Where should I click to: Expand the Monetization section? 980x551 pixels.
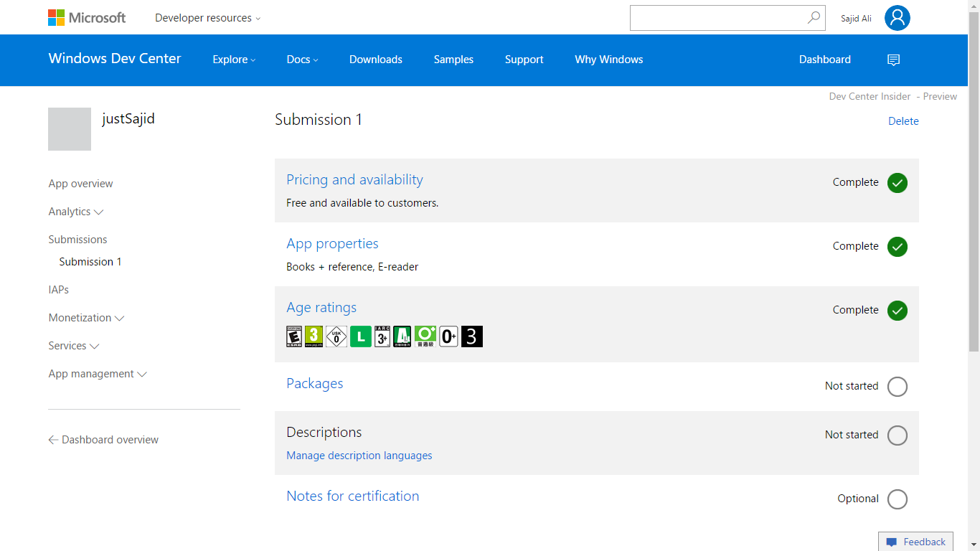click(x=86, y=318)
